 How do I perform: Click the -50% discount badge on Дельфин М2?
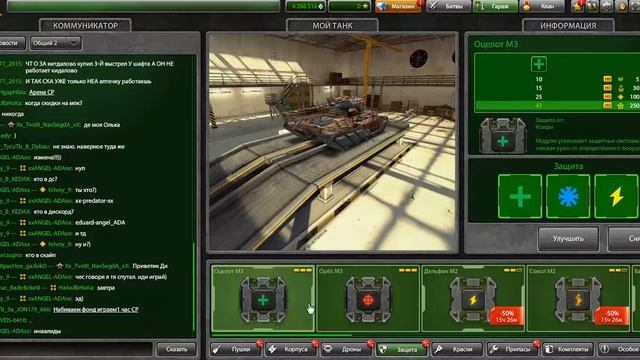tap(506, 316)
